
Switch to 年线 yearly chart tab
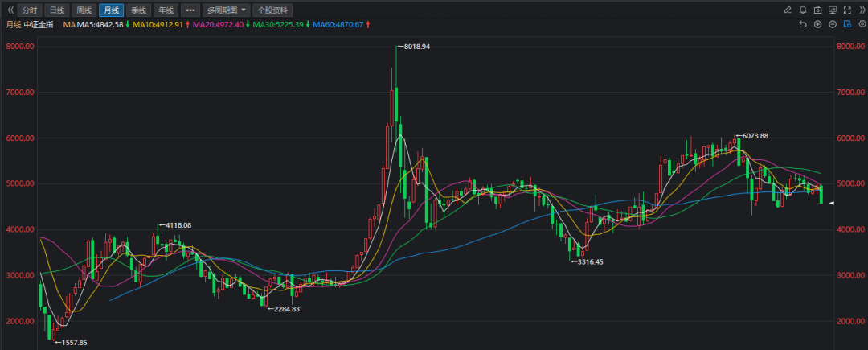166,10
